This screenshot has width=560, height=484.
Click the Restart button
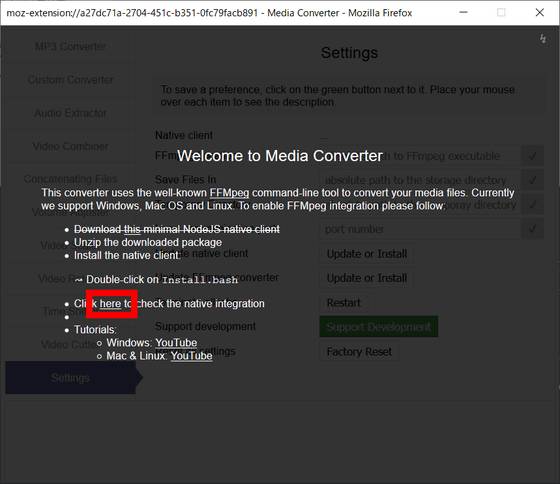[343, 303]
